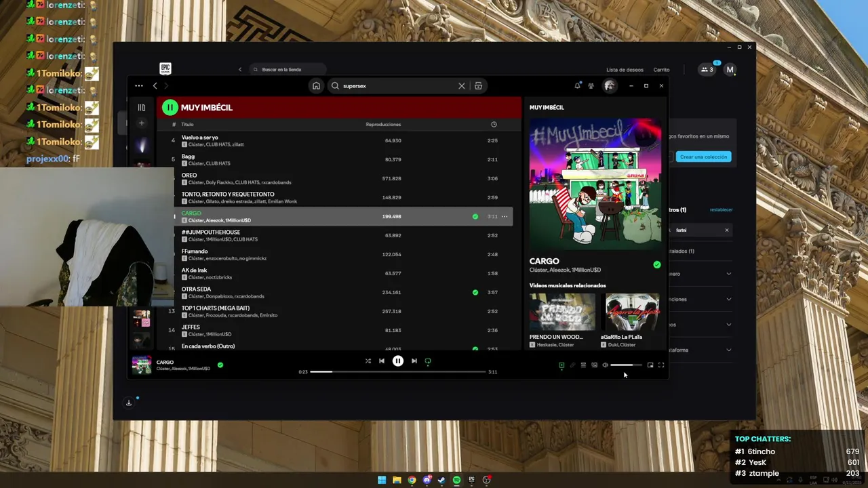Image resolution: width=868 pixels, height=488 pixels.
Task: Seek in the CARGO progress bar
Action: pyautogui.click(x=398, y=372)
